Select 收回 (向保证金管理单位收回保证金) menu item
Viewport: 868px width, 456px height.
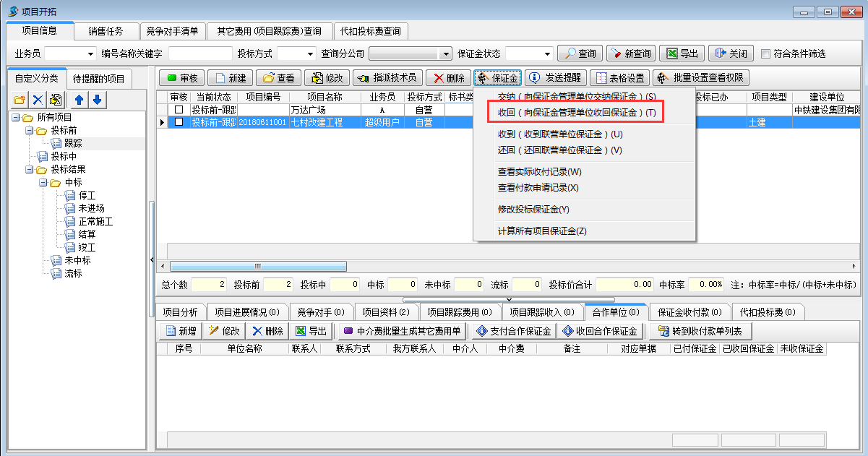(577, 113)
